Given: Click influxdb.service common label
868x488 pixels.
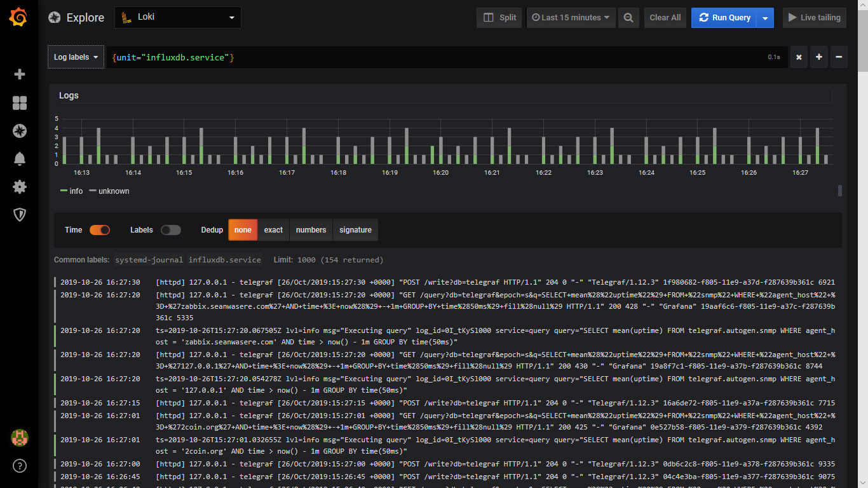Looking at the screenshot, I should [225, 260].
